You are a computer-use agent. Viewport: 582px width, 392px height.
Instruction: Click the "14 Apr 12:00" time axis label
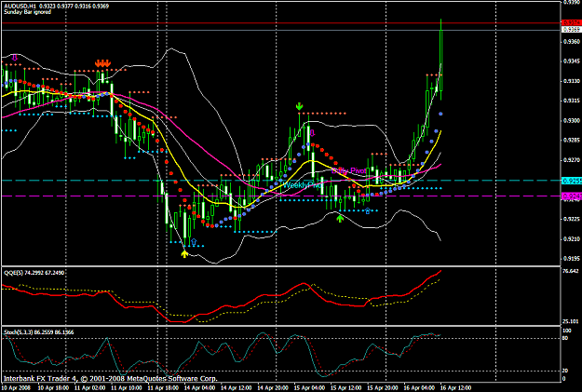click(237, 388)
